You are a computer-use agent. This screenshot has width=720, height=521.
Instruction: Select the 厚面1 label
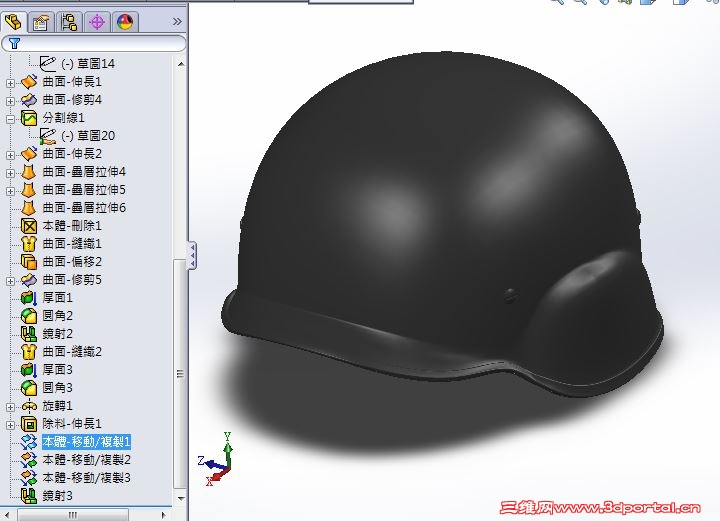[57, 298]
